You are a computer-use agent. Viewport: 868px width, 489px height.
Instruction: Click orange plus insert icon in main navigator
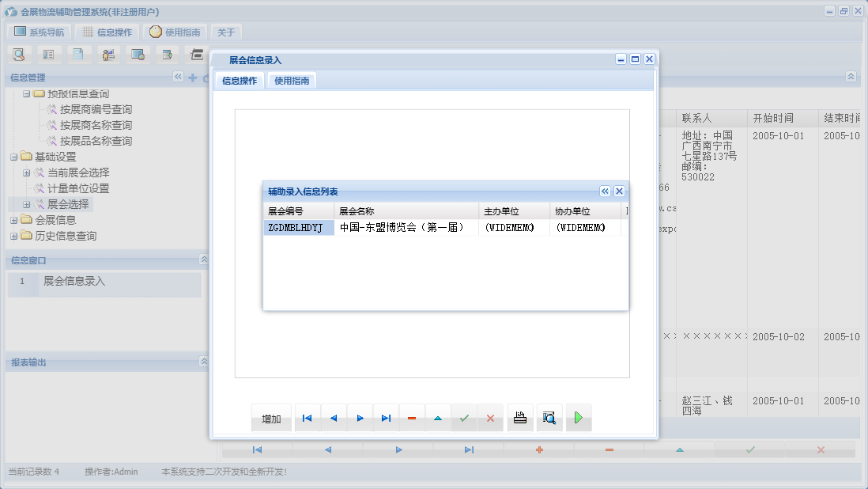539,449
